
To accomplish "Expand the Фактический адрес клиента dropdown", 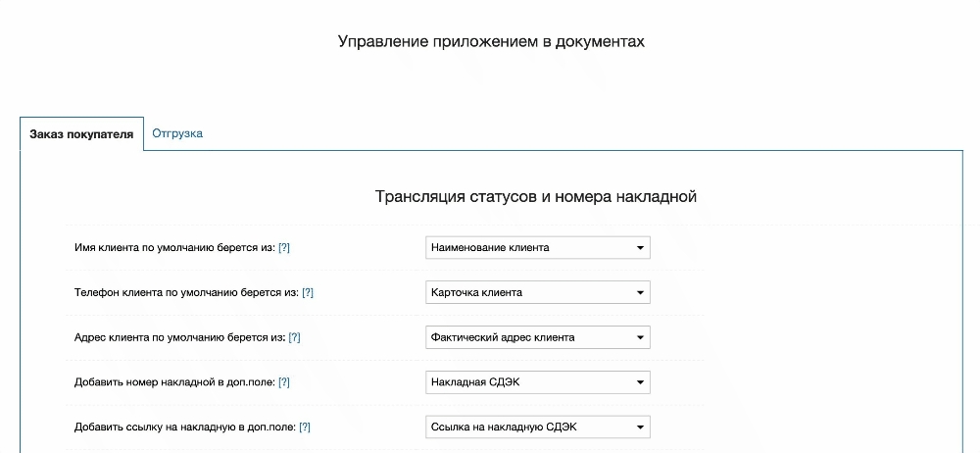I will pos(537,338).
